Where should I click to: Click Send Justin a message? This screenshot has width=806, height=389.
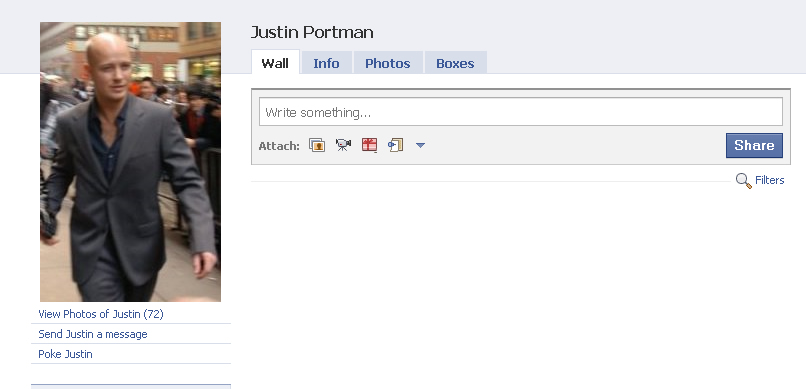pos(93,334)
